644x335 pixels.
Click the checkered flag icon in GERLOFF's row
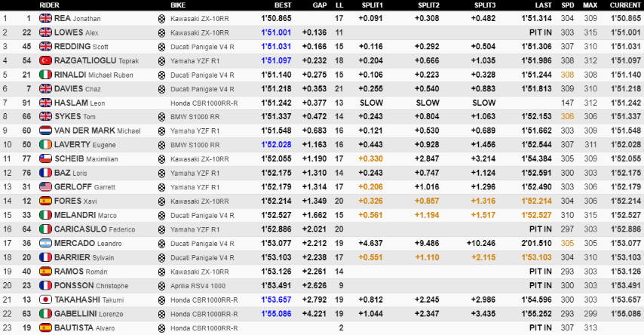coord(161,187)
